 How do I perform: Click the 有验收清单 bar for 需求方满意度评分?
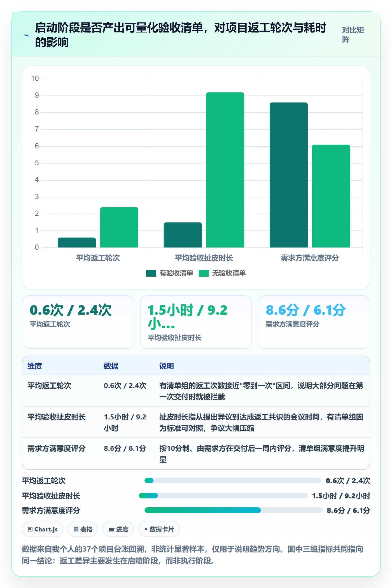289,175
